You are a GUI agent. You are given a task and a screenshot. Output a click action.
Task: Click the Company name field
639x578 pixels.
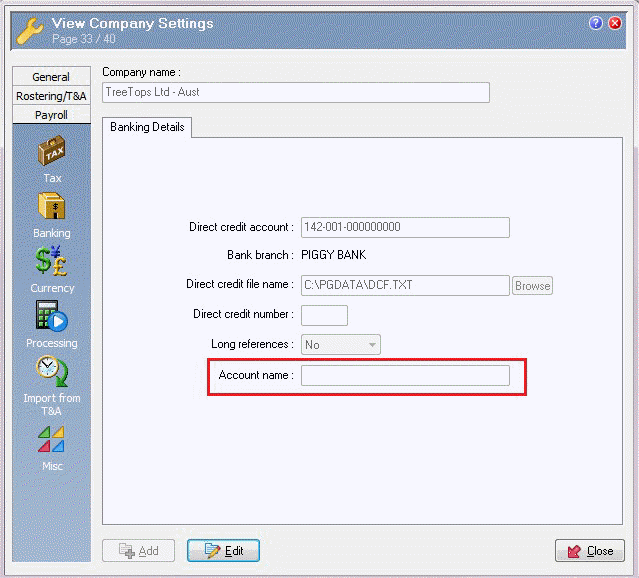pos(296,93)
